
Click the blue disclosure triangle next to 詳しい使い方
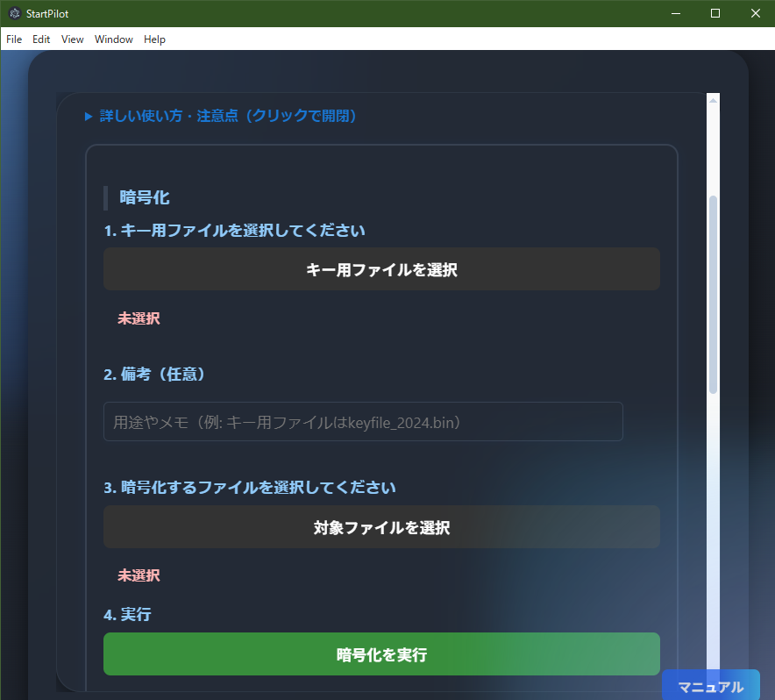pyautogui.click(x=87, y=115)
